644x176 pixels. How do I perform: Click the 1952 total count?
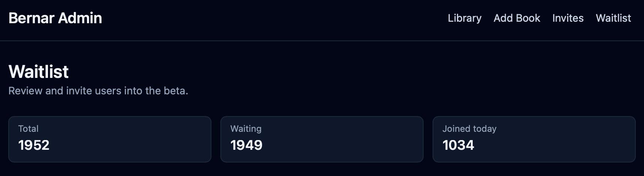point(34,145)
